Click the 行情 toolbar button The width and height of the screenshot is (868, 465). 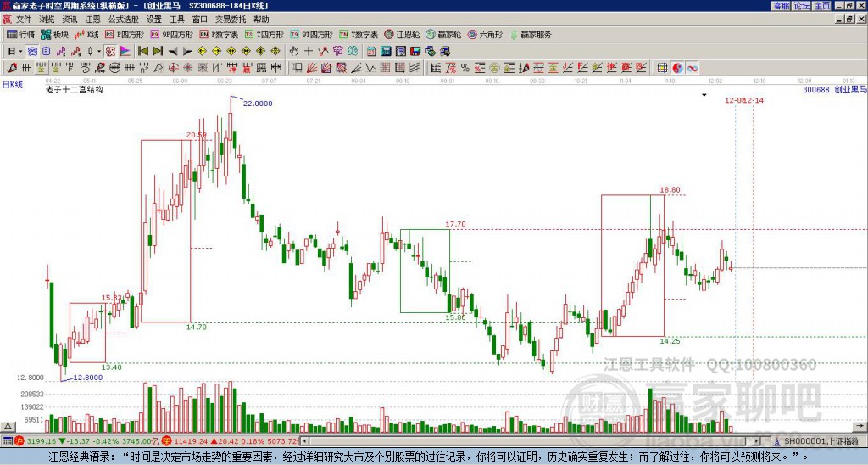pos(21,34)
